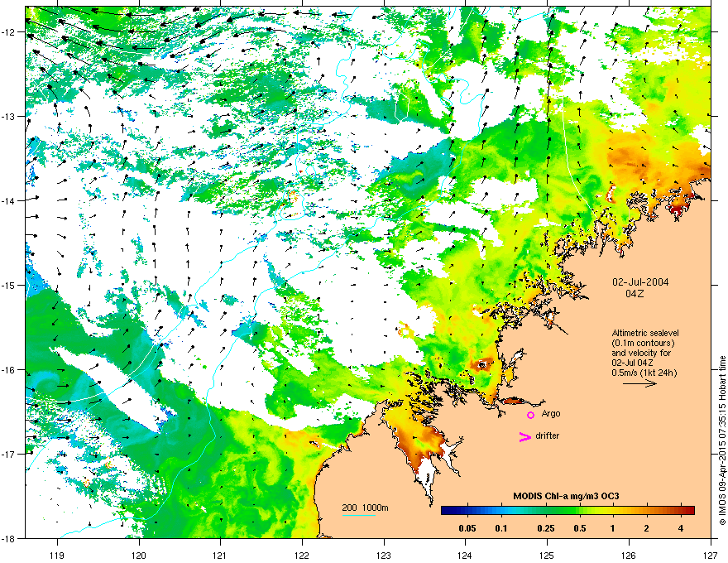
Task: Select the 04Z time label
Action: 635,294
